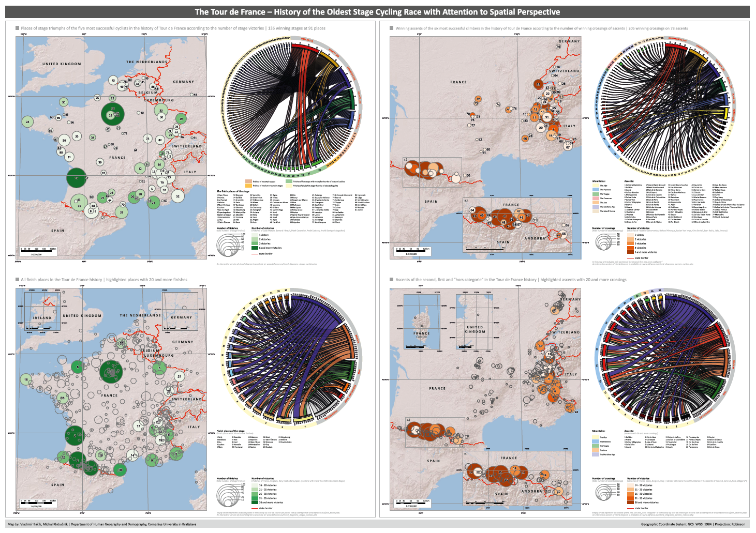Click 'The finish places of the stage' list heading
Screen dimensions: 756x533
click(x=233, y=191)
